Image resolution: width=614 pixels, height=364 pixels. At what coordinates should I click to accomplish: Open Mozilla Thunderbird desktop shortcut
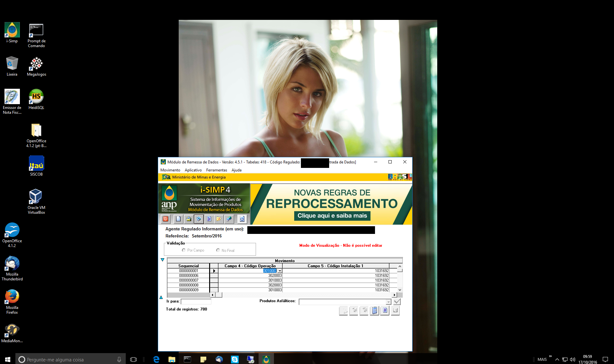[x=12, y=269]
